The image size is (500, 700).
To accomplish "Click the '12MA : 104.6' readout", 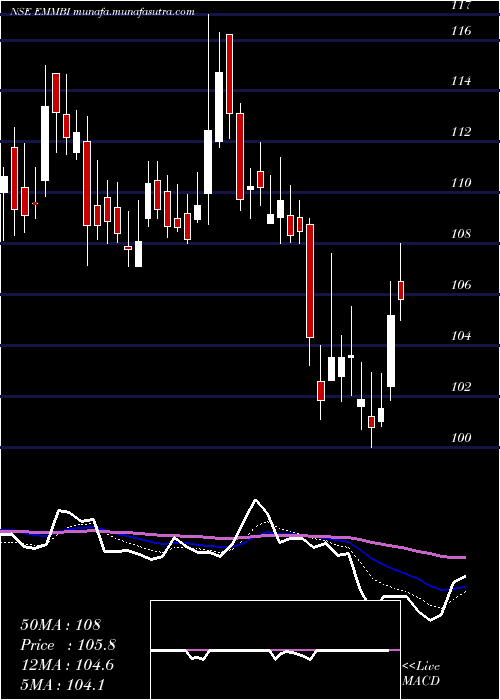I will click(x=67, y=665).
